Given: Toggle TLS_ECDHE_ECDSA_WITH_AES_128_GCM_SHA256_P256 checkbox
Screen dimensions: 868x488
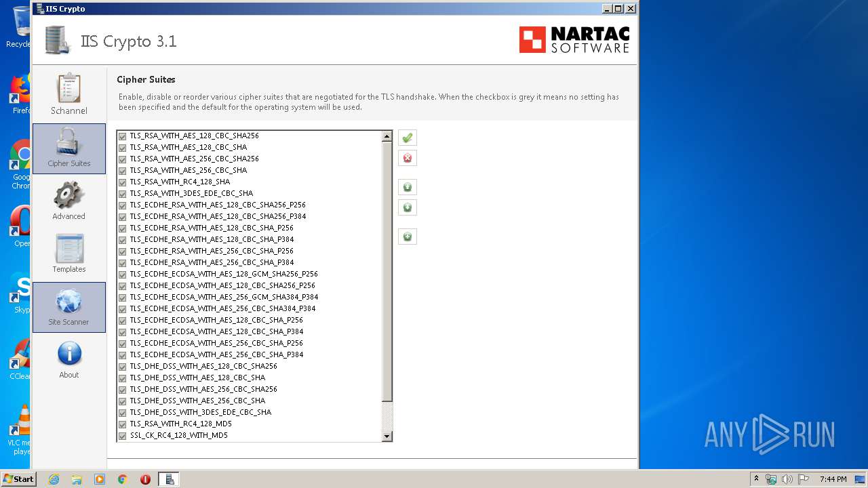Looking at the screenshot, I should [123, 274].
